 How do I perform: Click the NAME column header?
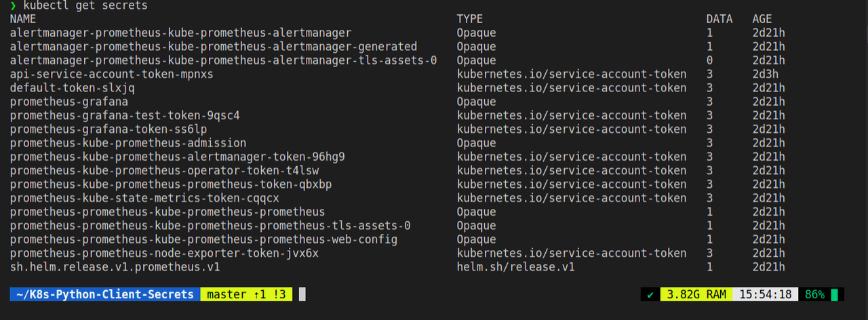pyautogui.click(x=23, y=19)
